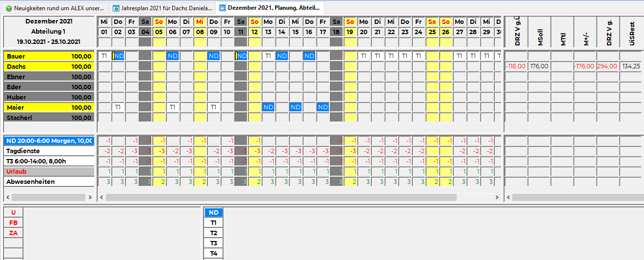Pick the T1 shift from the palette

tap(213, 223)
